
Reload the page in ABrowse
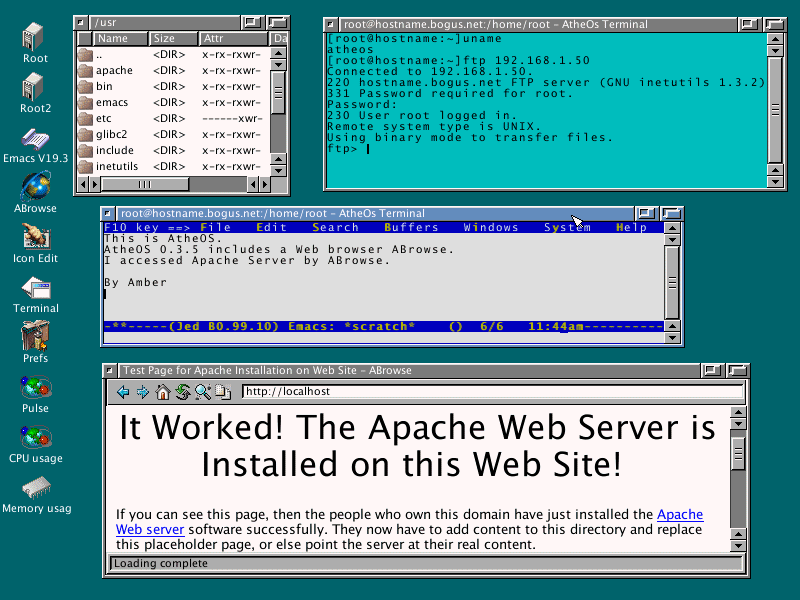(183, 392)
